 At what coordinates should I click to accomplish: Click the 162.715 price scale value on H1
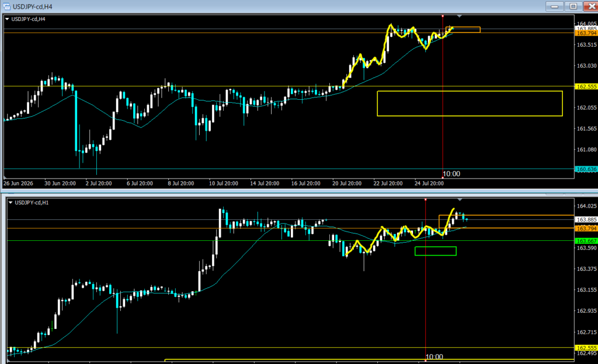coord(586,332)
